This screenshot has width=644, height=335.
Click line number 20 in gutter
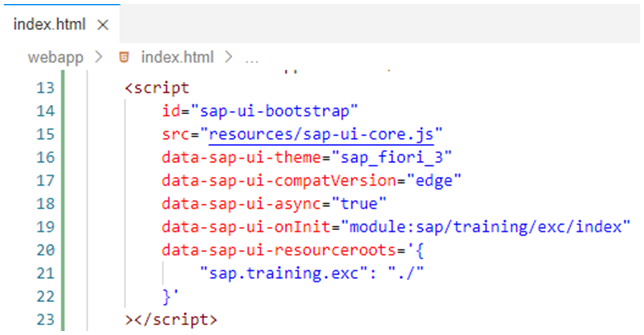click(45, 250)
